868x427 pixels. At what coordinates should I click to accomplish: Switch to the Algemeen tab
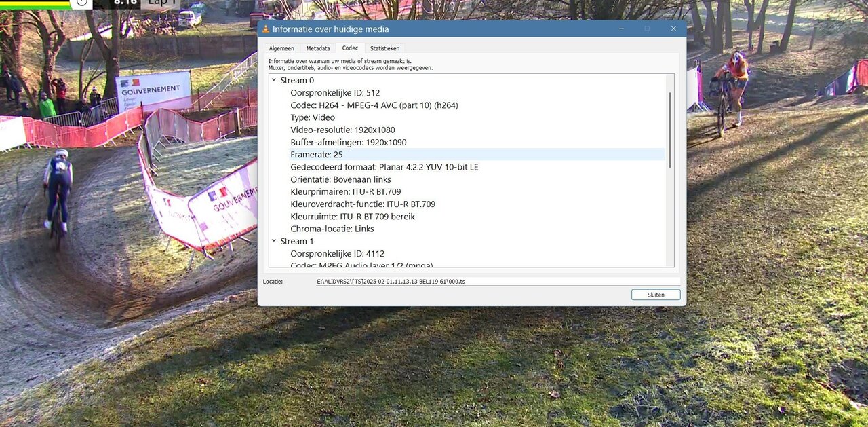[281, 48]
